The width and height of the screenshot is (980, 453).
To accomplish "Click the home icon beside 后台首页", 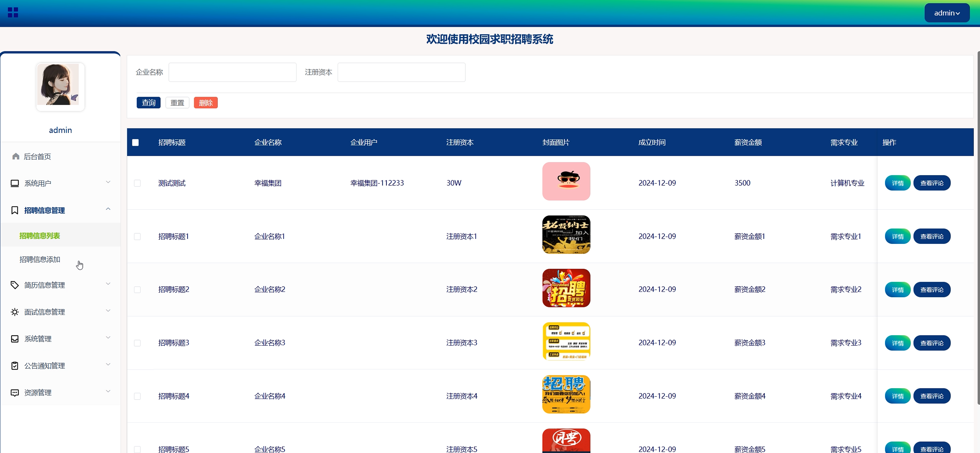I will [16, 156].
